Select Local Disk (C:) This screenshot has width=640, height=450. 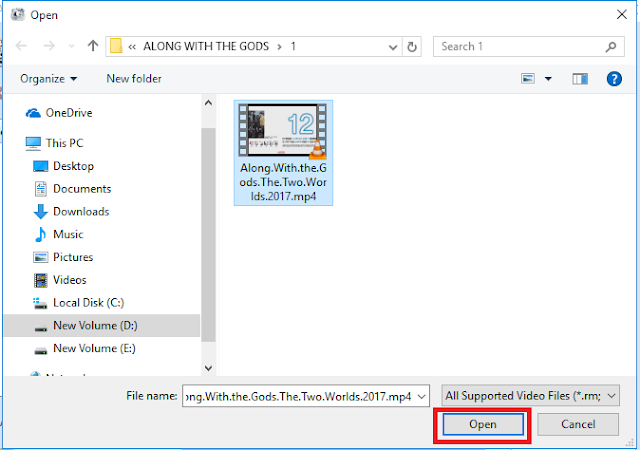(88, 303)
